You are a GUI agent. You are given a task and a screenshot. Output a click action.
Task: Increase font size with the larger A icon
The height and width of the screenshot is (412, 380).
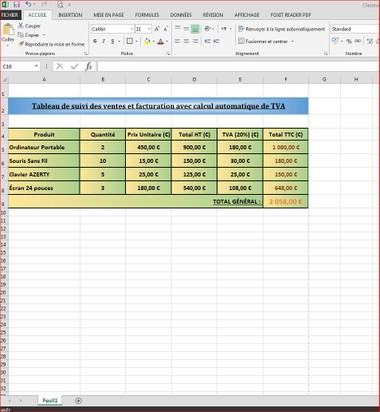click(157, 29)
